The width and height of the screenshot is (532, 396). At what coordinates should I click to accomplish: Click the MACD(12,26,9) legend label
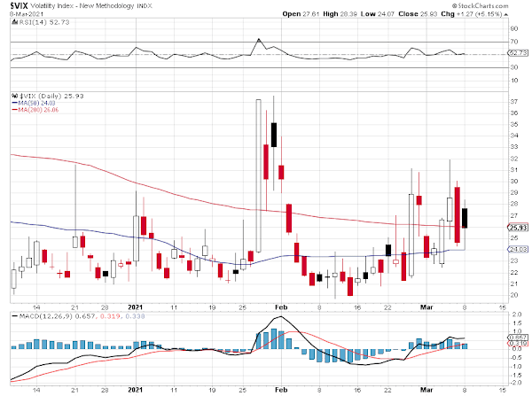point(46,316)
